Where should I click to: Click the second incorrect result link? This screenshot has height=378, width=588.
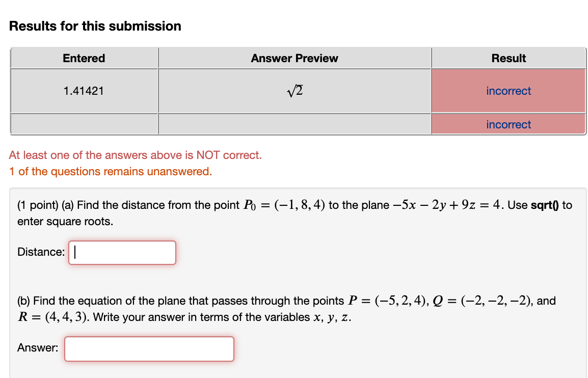[x=508, y=124]
